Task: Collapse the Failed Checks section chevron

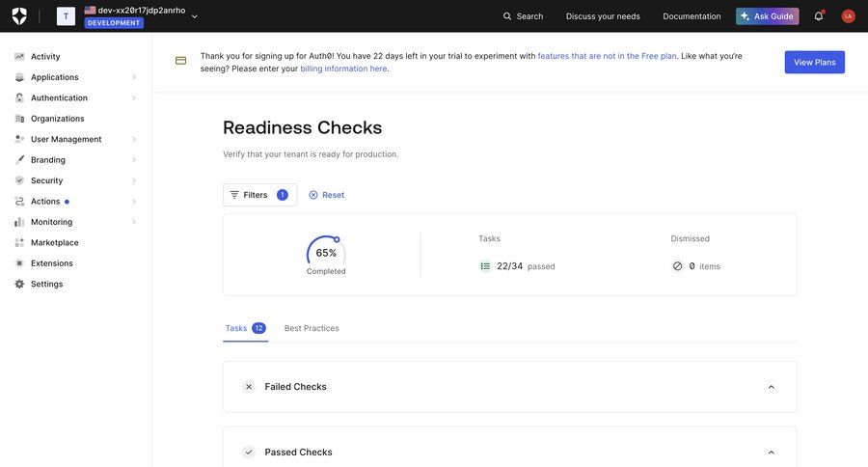Action: tap(771, 387)
